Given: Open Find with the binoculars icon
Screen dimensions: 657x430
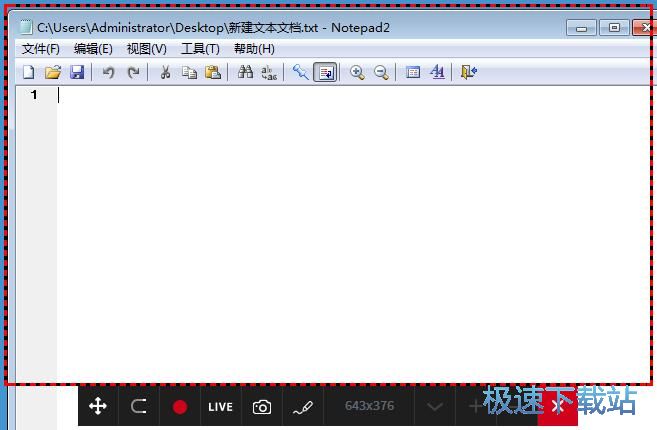Looking at the screenshot, I should (245, 72).
